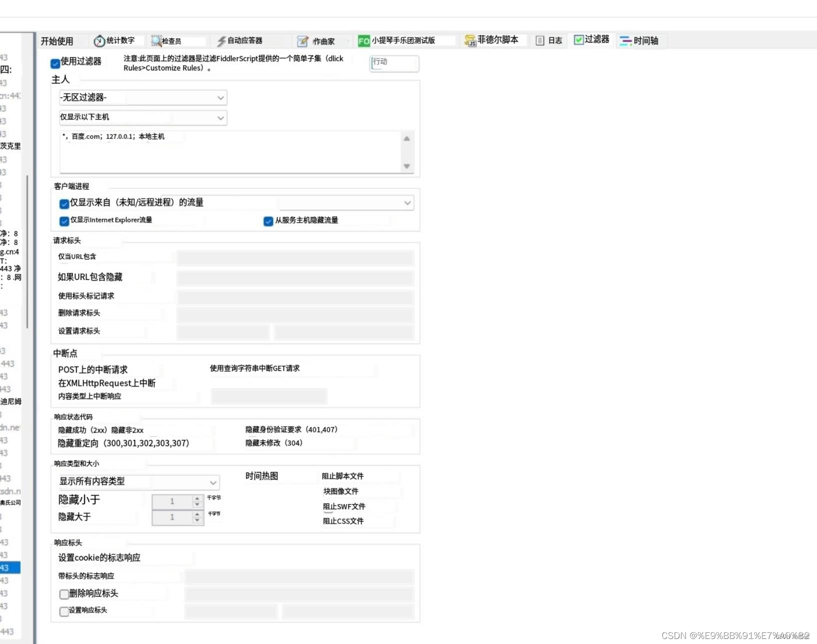The image size is (817, 644).
Task: Increment the 隐藏小于 value stepper
Action: point(197,498)
